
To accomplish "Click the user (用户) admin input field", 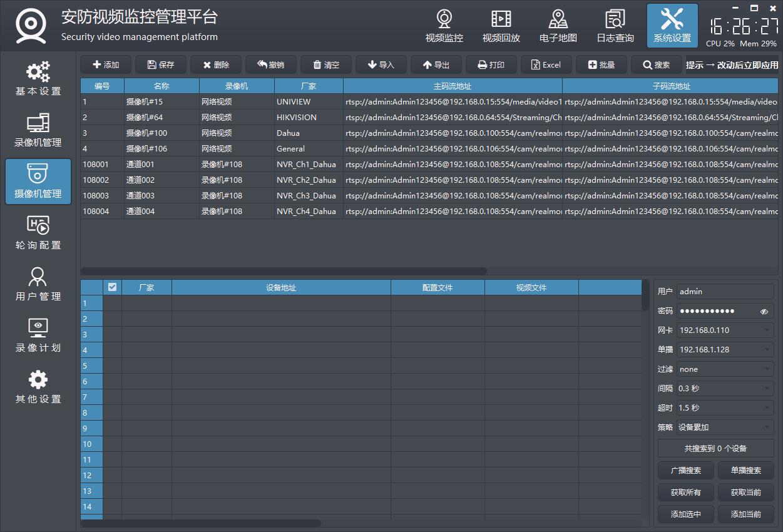I will 725,292.
